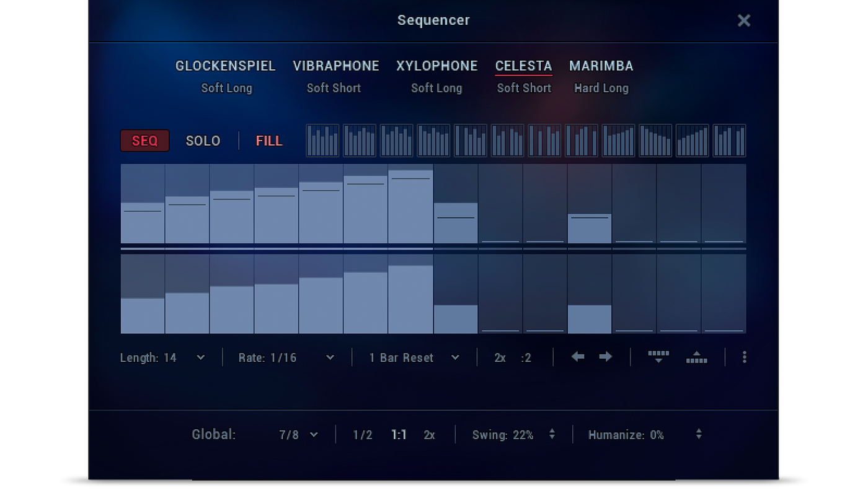Select the descending ramp pattern preset

(655, 141)
